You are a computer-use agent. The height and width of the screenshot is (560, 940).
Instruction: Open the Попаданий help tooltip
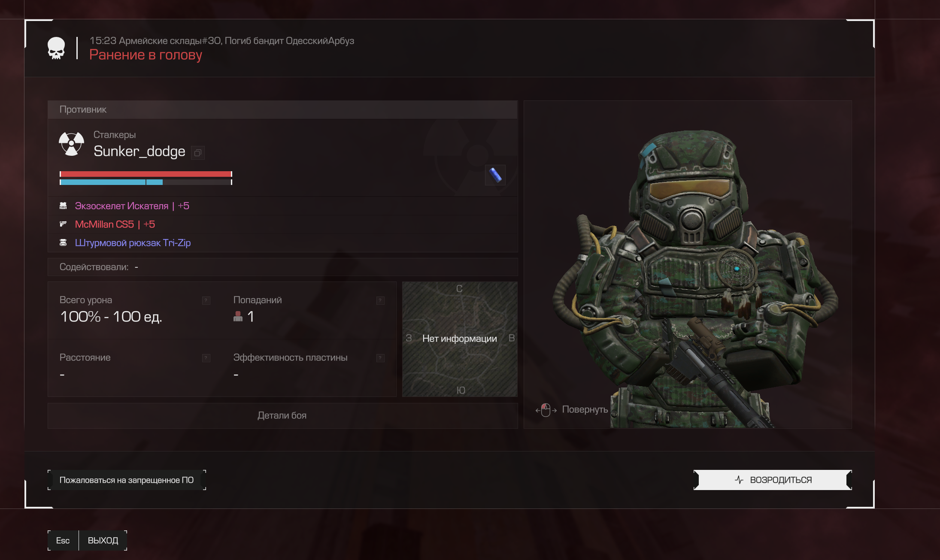pos(380,300)
